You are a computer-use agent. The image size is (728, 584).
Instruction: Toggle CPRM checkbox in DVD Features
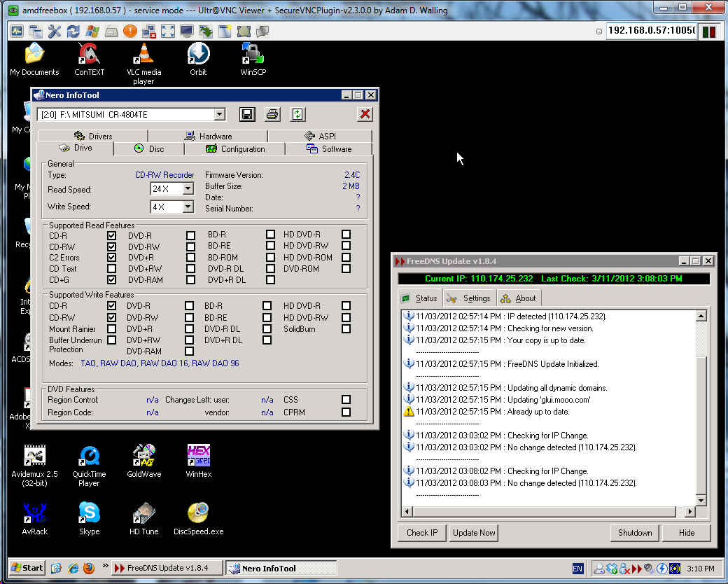tap(346, 412)
